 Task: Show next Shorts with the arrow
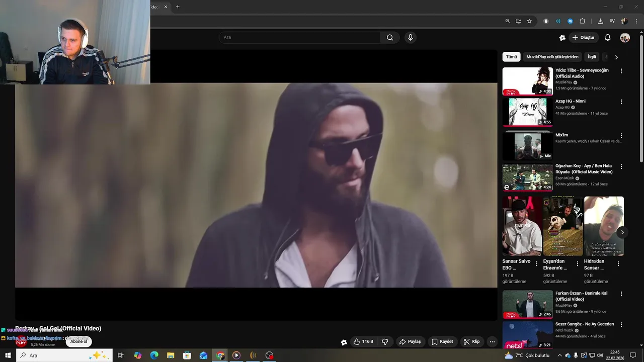622,232
